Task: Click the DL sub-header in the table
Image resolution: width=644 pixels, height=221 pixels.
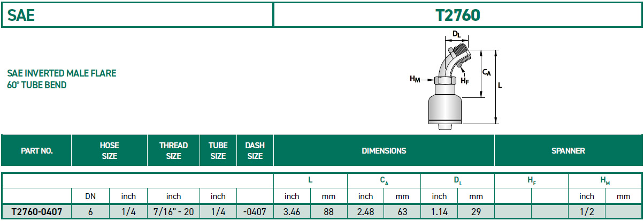Action: [457, 181]
